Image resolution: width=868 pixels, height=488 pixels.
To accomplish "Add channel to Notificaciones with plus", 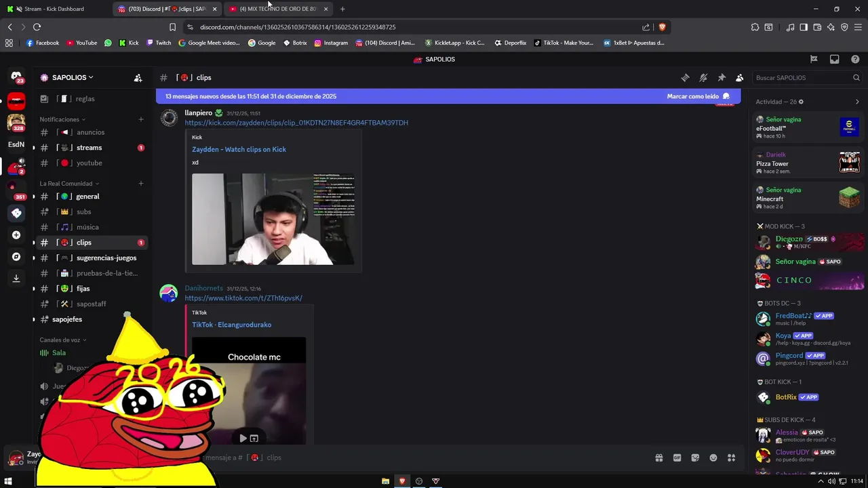I will 141,119.
